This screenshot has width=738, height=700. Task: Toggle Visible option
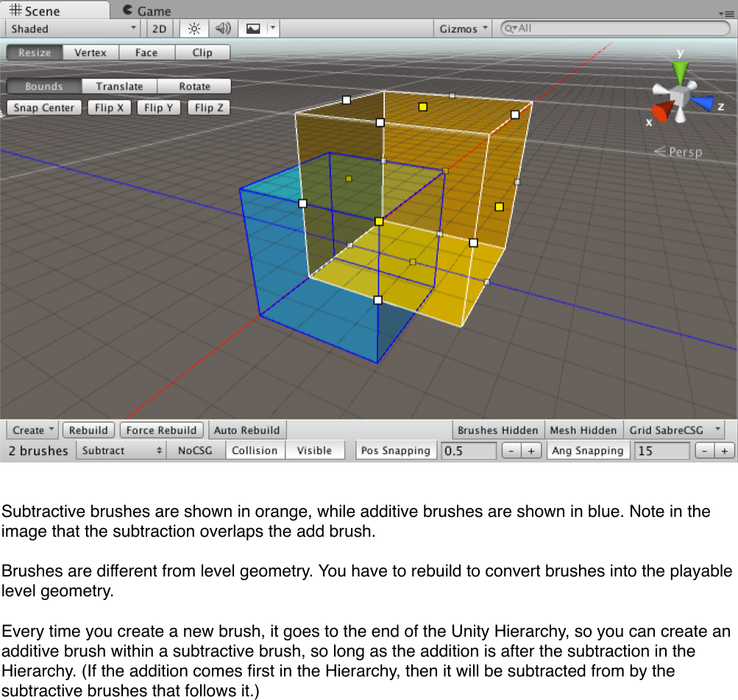pyautogui.click(x=314, y=450)
